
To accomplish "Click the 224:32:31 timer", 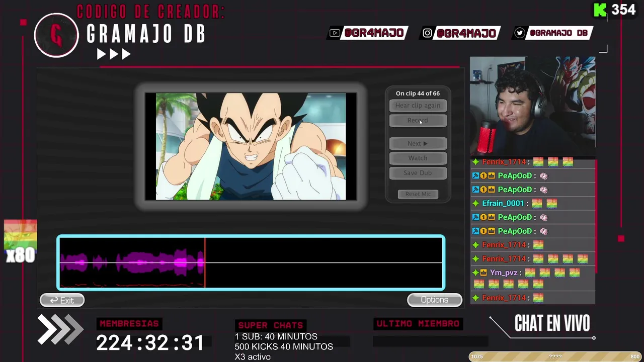I will coord(150,343).
